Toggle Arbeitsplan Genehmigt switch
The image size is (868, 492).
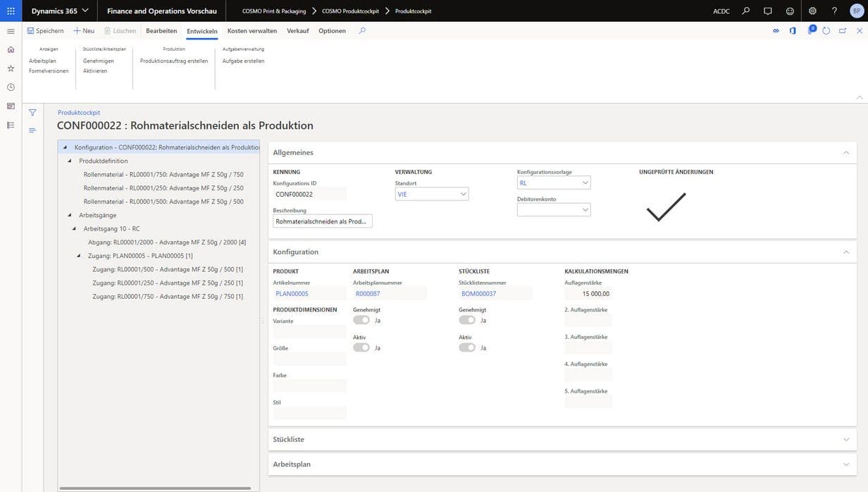tap(361, 320)
